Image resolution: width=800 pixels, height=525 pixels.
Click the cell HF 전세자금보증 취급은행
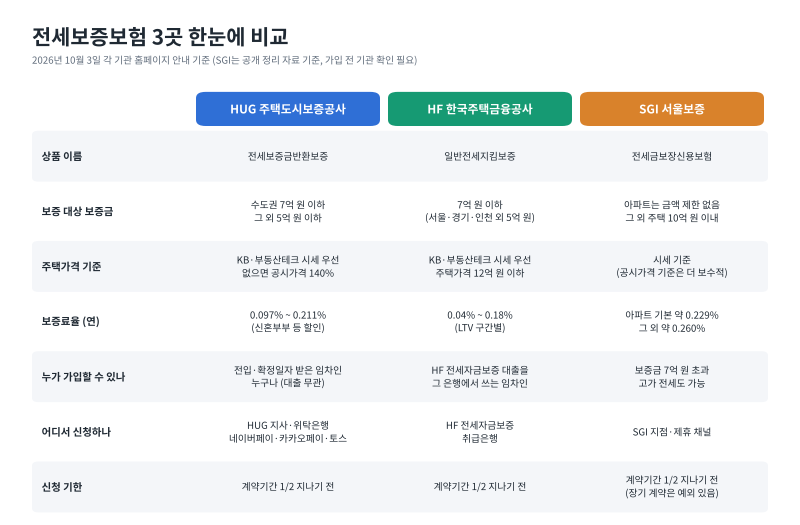point(480,432)
